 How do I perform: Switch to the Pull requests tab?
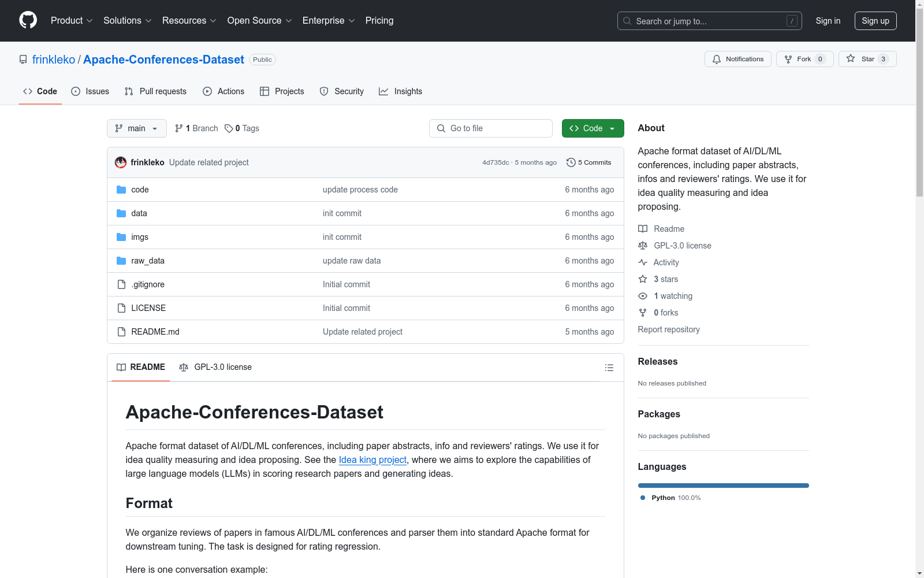[155, 91]
